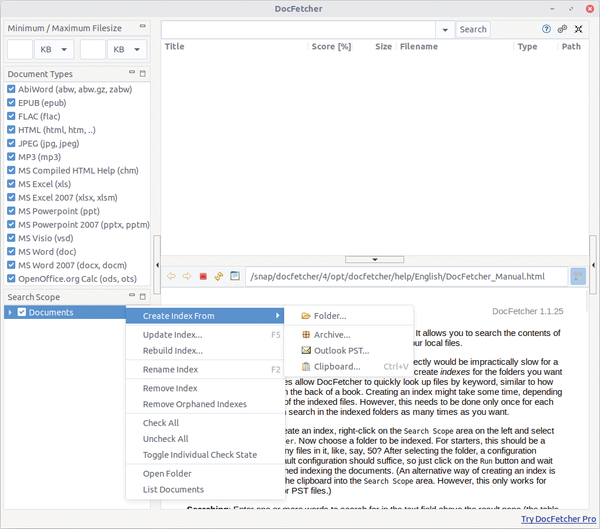Toggle the HTML document type checkbox

11,130
